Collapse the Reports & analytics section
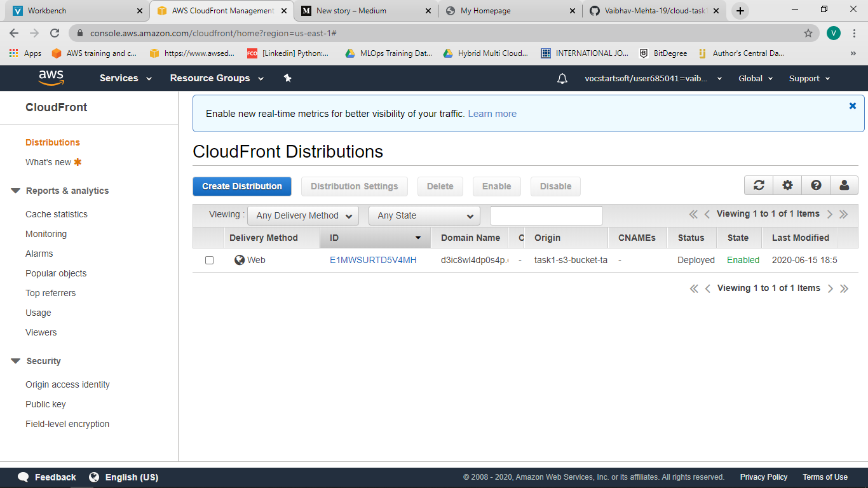This screenshot has width=868, height=488. 15,191
